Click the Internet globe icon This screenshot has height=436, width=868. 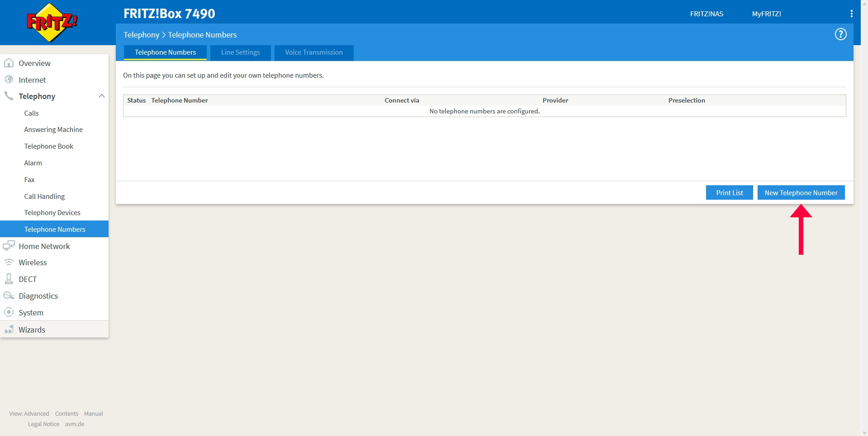tap(9, 80)
